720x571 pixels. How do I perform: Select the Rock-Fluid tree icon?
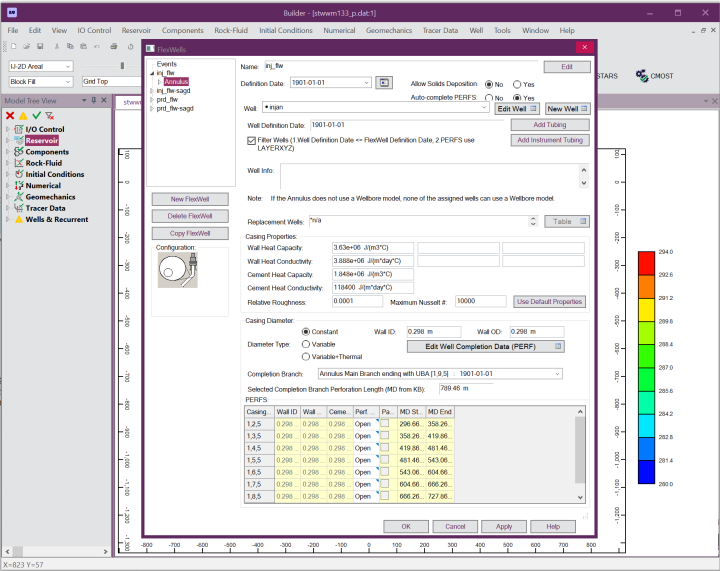[19, 163]
